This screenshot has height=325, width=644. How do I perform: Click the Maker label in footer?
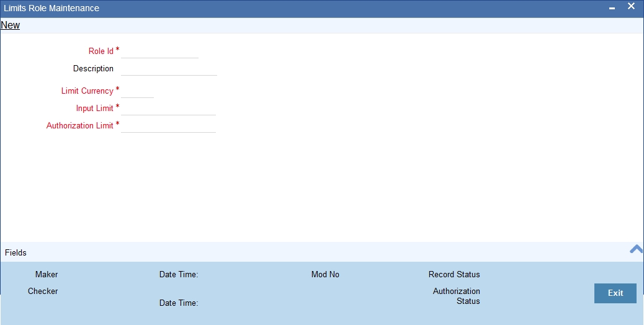click(x=47, y=275)
